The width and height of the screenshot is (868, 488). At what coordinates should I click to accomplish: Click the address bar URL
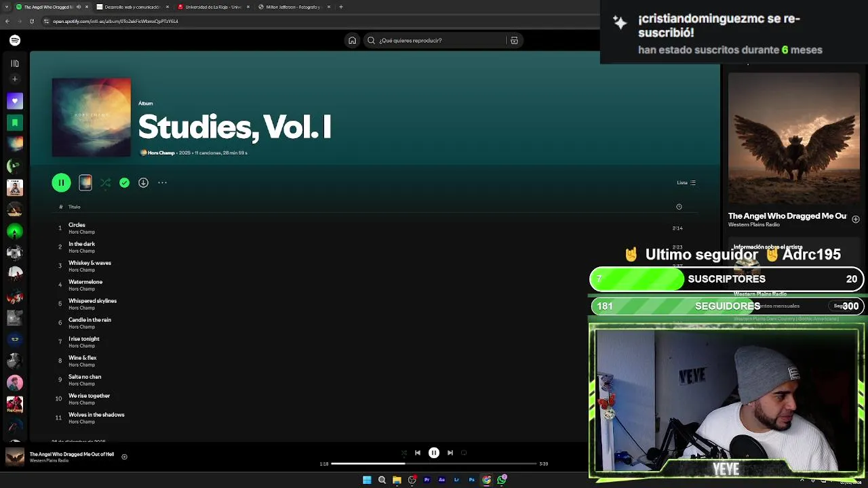(x=115, y=21)
